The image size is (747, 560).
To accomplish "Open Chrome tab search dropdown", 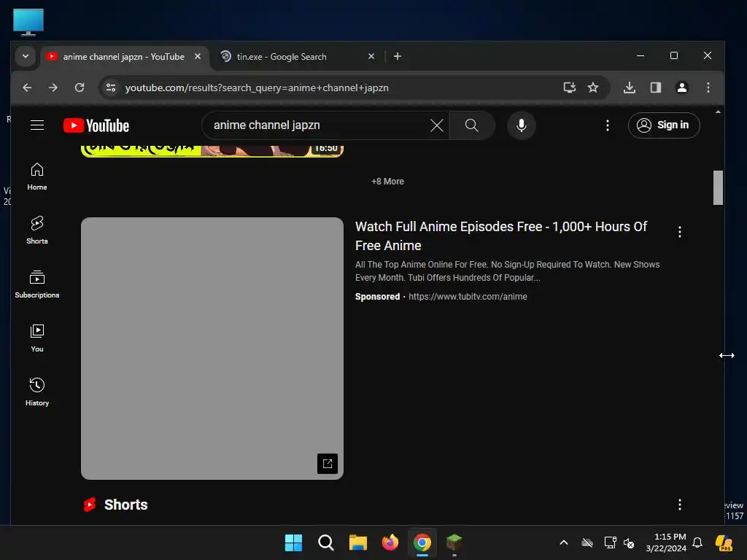I will coord(26,56).
